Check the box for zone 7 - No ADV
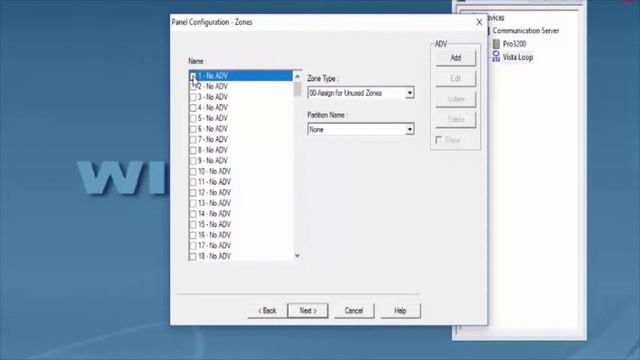The width and height of the screenshot is (640, 360). (193, 140)
